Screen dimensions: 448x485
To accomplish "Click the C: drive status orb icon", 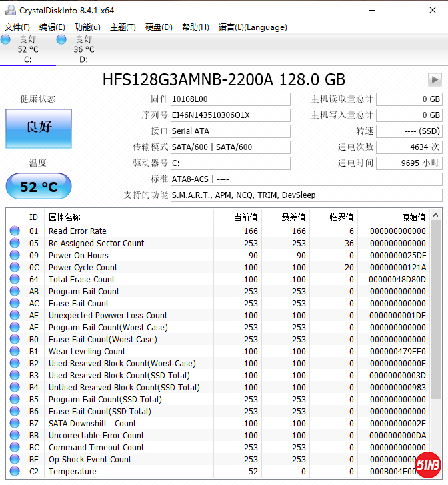I will [x=6, y=40].
